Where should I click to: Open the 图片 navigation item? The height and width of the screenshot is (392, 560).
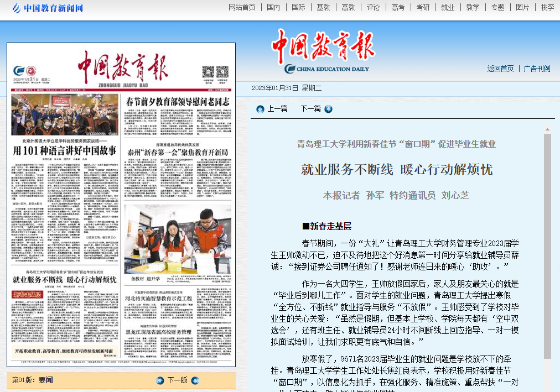(522, 7)
